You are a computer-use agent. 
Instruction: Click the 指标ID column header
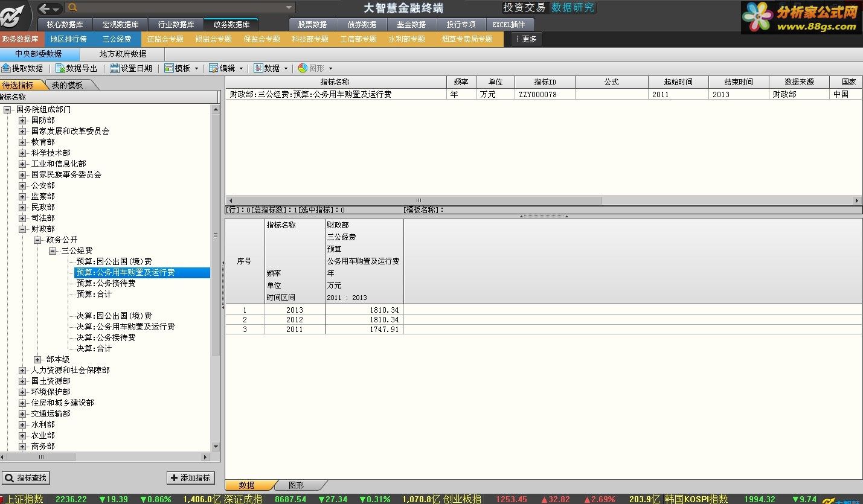pyautogui.click(x=545, y=82)
